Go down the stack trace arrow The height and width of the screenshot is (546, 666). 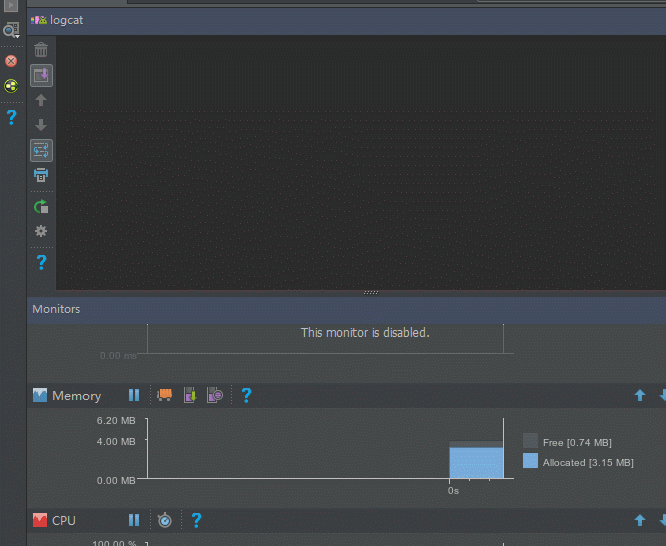(41, 125)
